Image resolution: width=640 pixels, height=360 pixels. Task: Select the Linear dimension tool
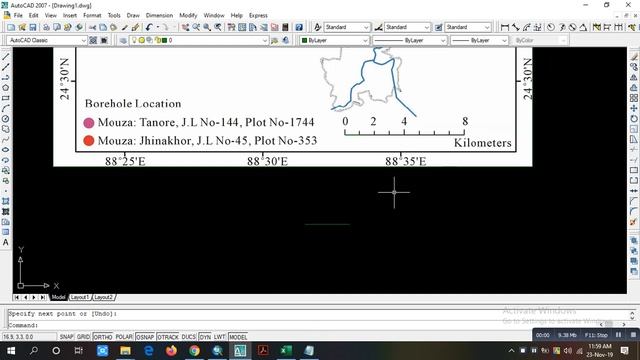(x=505, y=27)
